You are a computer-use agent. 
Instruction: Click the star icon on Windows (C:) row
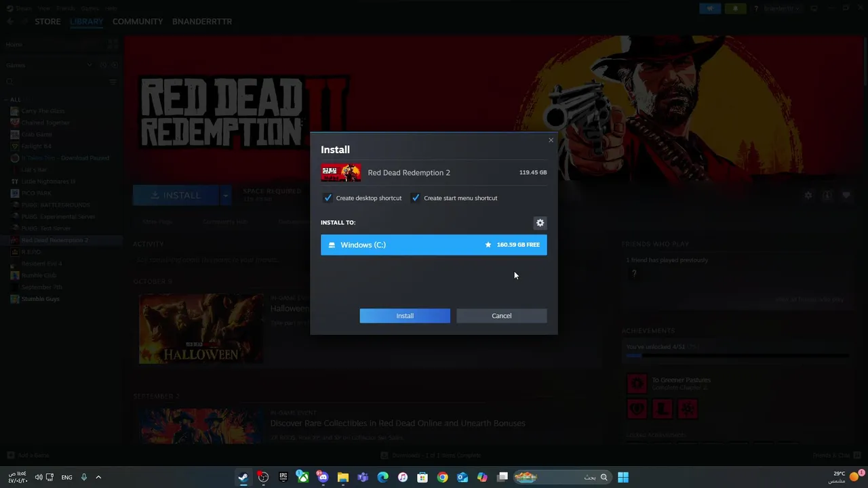488,245
